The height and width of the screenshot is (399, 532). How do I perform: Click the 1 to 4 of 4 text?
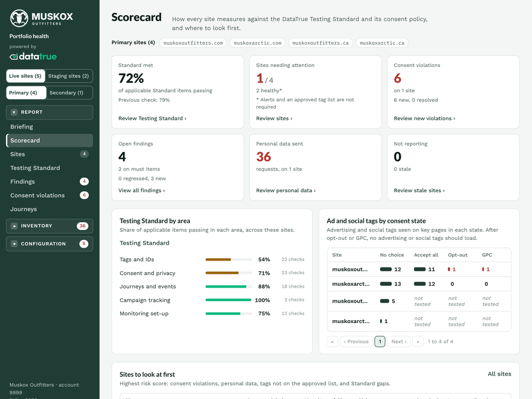click(x=441, y=342)
